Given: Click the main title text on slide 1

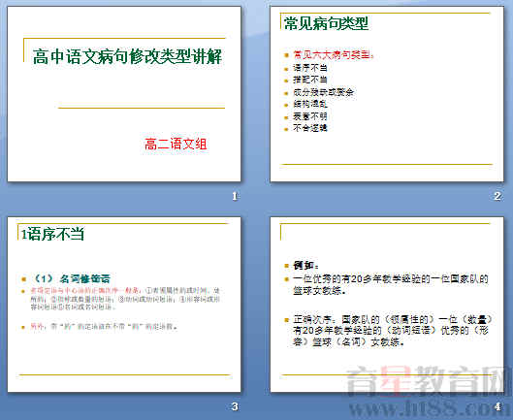Looking at the screenshot, I should click(128, 56).
